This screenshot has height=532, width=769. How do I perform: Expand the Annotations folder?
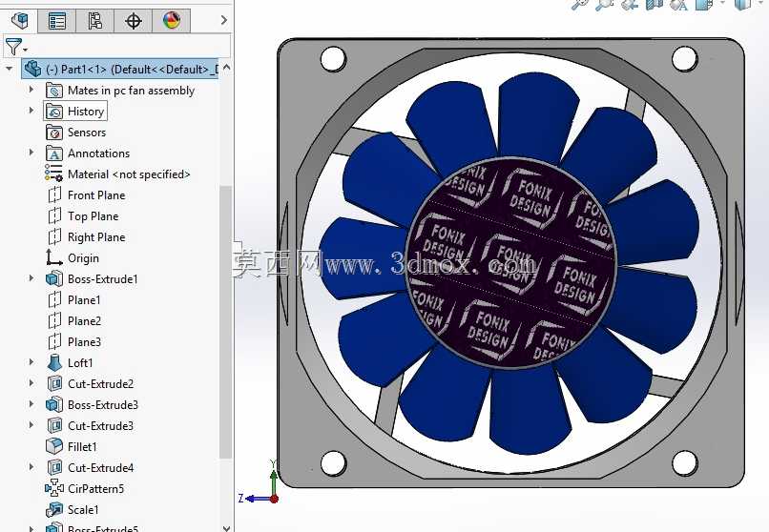click(x=31, y=153)
